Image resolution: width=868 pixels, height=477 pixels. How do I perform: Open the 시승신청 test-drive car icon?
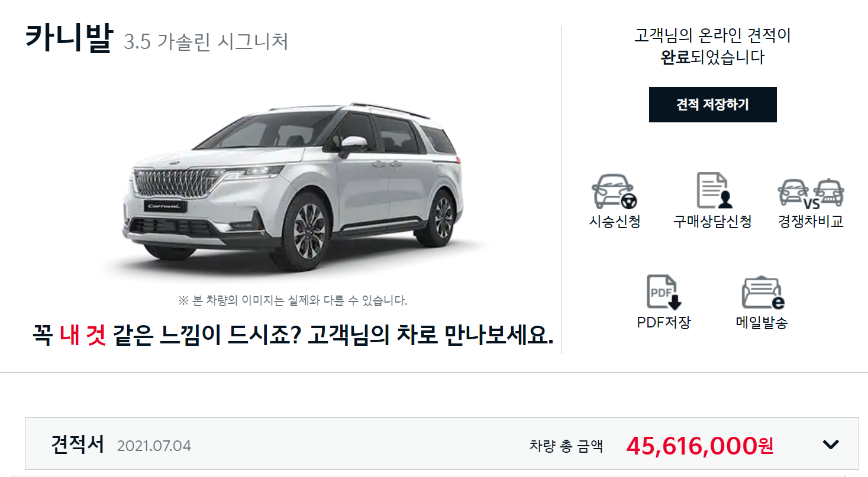tap(615, 191)
